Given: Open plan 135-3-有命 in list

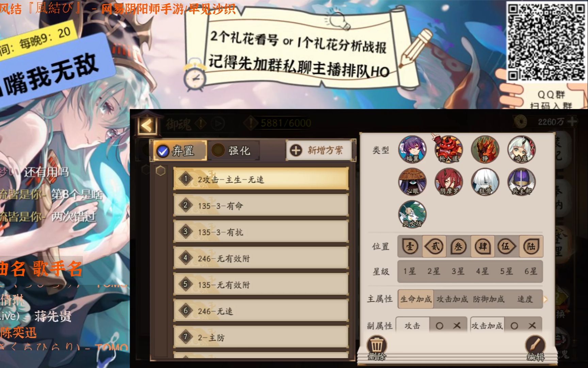Looking at the screenshot, I should pyautogui.click(x=261, y=205).
